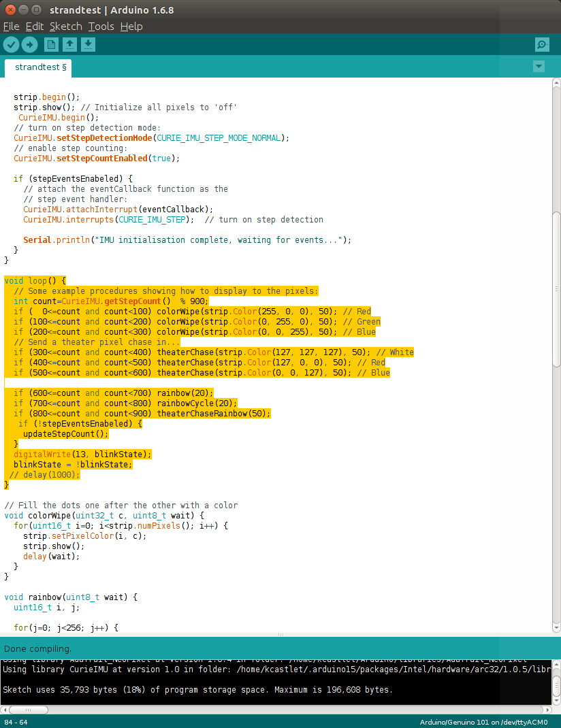Screen dimensions: 561x728
Task: Open the Edit menu
Action: [34, 27]
